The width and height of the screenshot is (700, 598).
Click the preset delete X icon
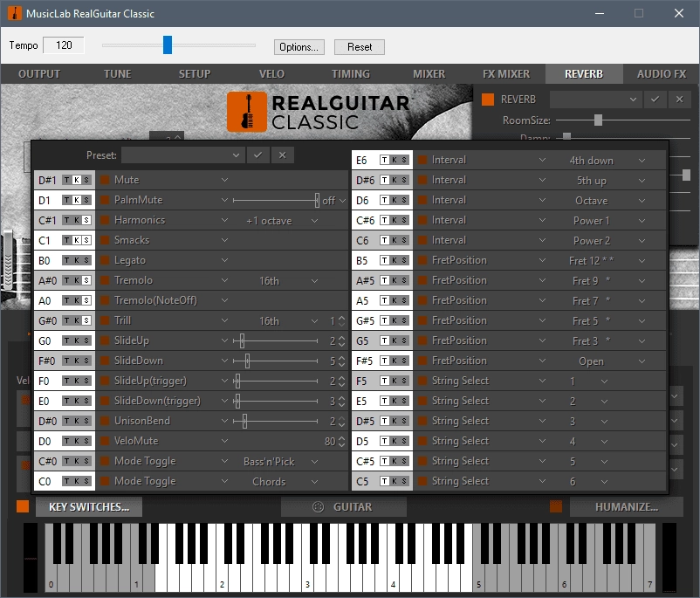[282, 155]
